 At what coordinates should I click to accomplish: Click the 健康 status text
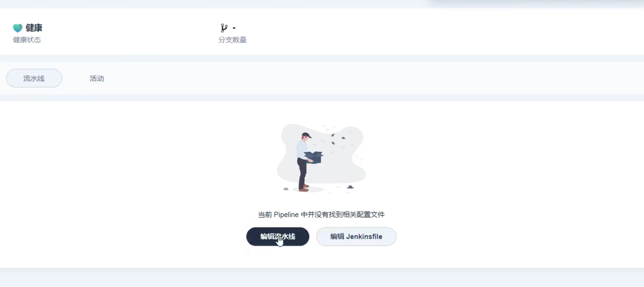coord(34,28)
